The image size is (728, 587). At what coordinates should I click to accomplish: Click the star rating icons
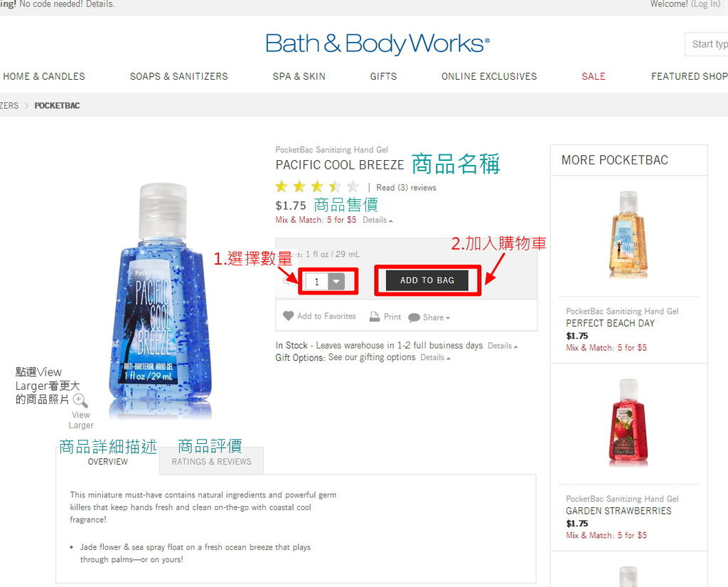coord(317,187)
